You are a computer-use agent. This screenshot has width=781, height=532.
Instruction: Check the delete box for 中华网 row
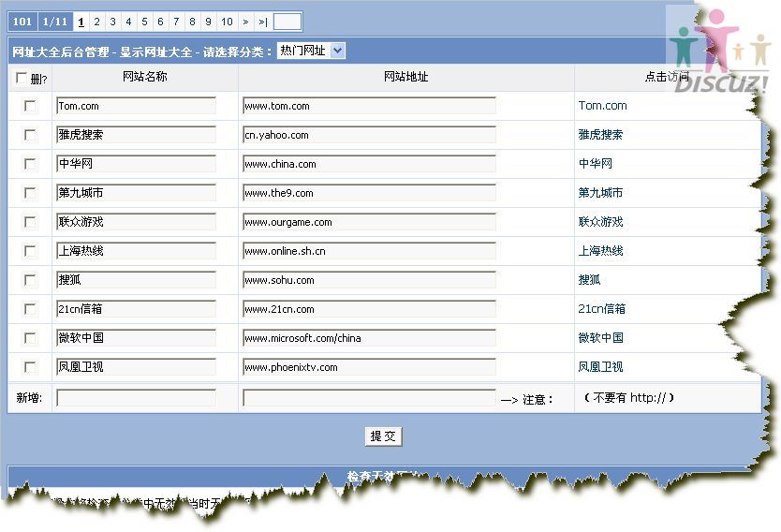pyautogui.click(x=30, y=164)
